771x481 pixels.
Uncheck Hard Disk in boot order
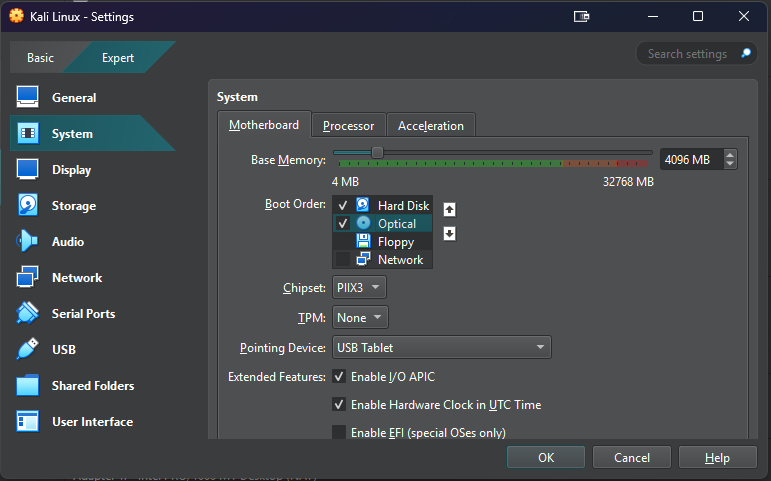342,205
